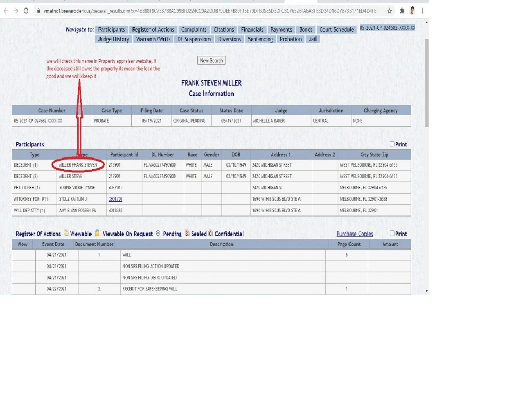Click the case number label at top right
Image resolution: width=532 pixels, height=399 pixels.
[387, 28]
